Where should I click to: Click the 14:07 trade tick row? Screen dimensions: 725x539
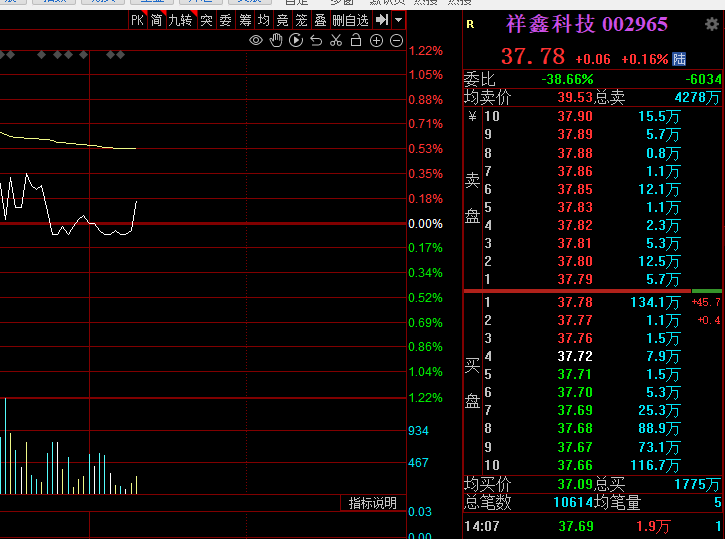tap(593, 526)
